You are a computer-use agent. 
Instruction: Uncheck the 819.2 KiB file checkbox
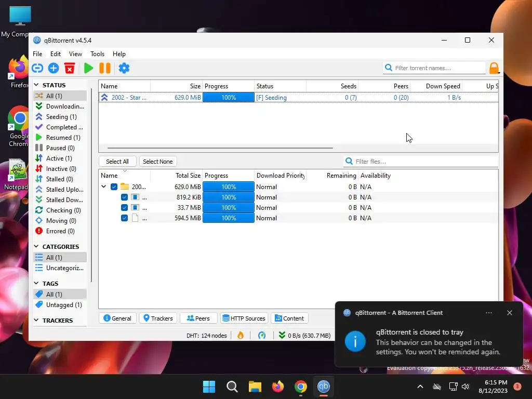[x=124, y=197]
